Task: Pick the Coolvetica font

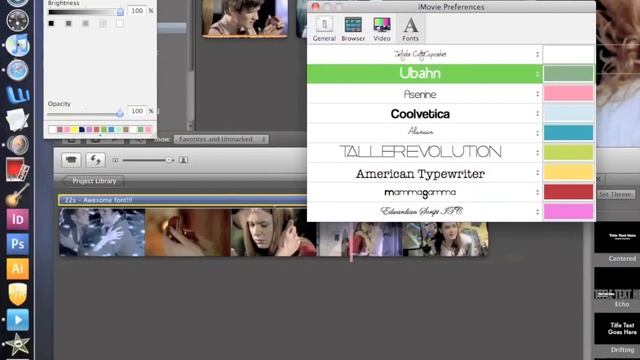Action: pos(424,113)
